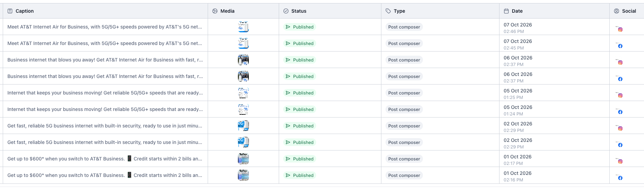Image resolution: width=644 pixels, height=190 pixels.
Task: Open Facebook icon for 07 Oct 02:45 PM post
Action: pos(620,46)
